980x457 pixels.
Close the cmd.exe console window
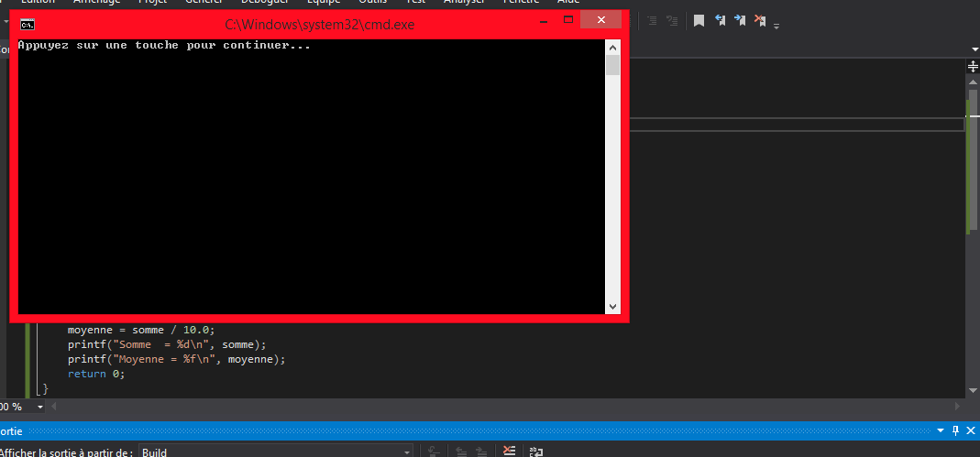coord(600,20)
